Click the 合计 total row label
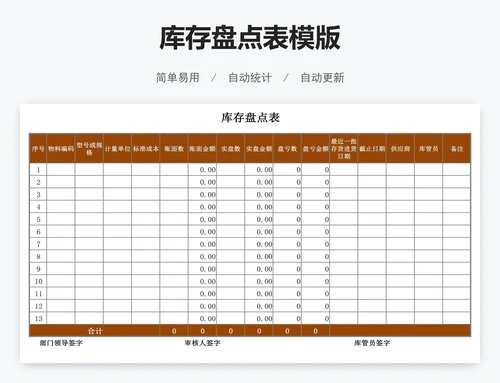This screenshot has height=383, width=500. coord(95,331)
